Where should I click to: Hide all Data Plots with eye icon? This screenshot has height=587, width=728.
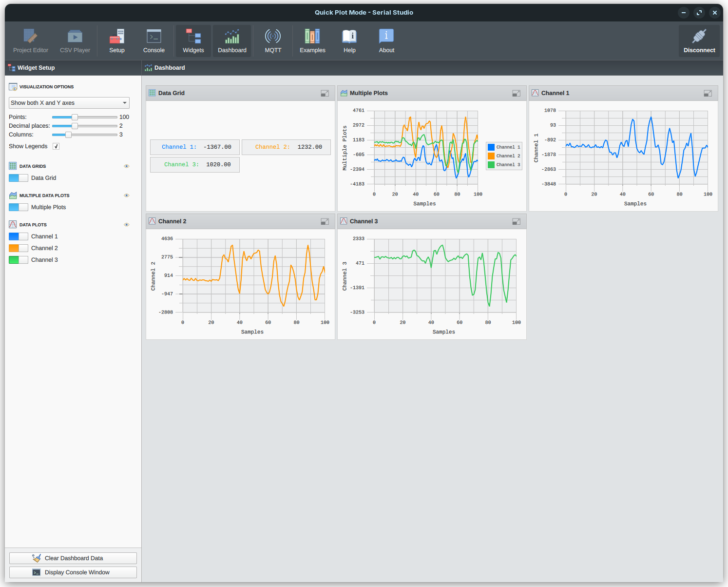(127, 225)
